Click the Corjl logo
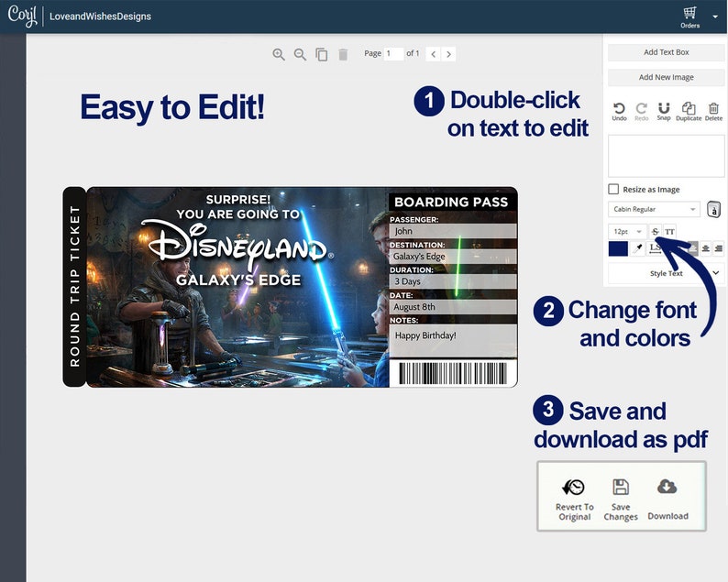The width and height of the screenshot is (728, 582). point(22,16)
